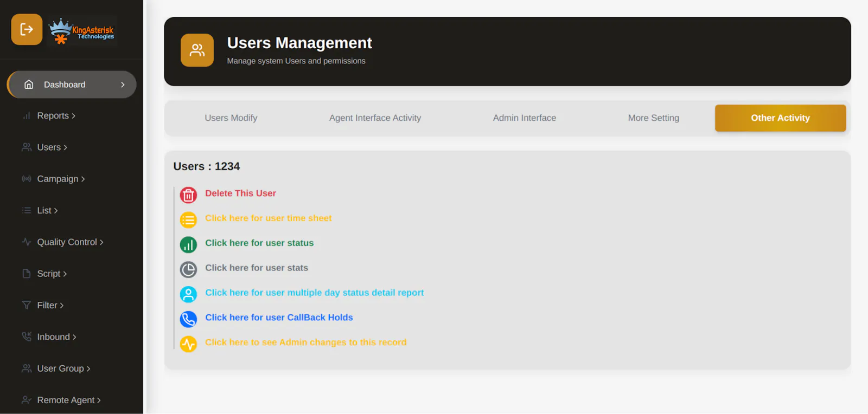Click the "Users : 1234" heading
The width and height of the screenshot is (868, 414).
(206, 166)
